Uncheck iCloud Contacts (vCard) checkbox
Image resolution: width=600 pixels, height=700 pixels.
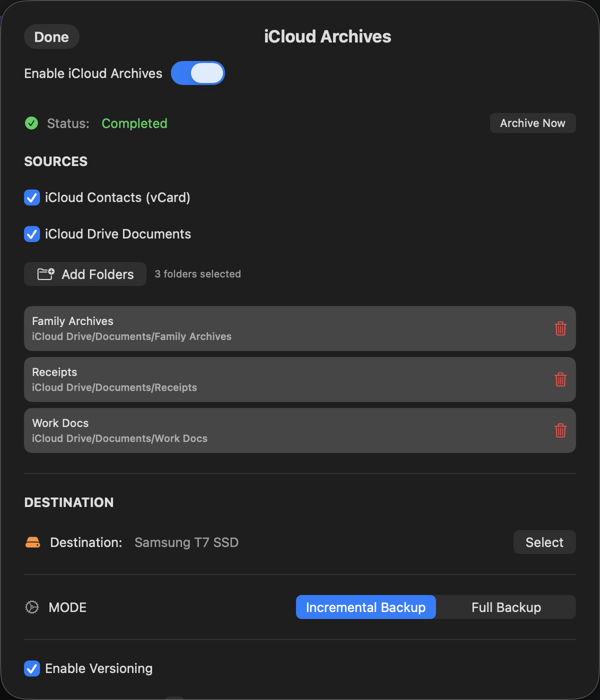[x=32, y=197]
